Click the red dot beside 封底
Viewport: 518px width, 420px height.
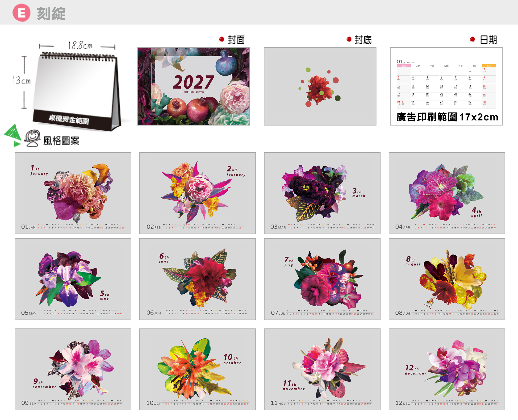[349, 39]
